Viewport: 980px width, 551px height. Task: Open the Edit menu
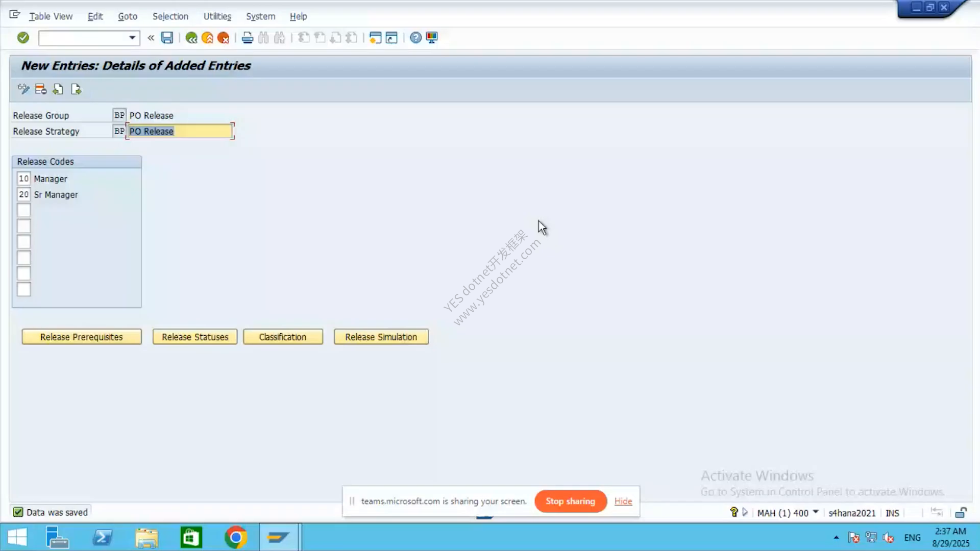click(x=95, y=16)
